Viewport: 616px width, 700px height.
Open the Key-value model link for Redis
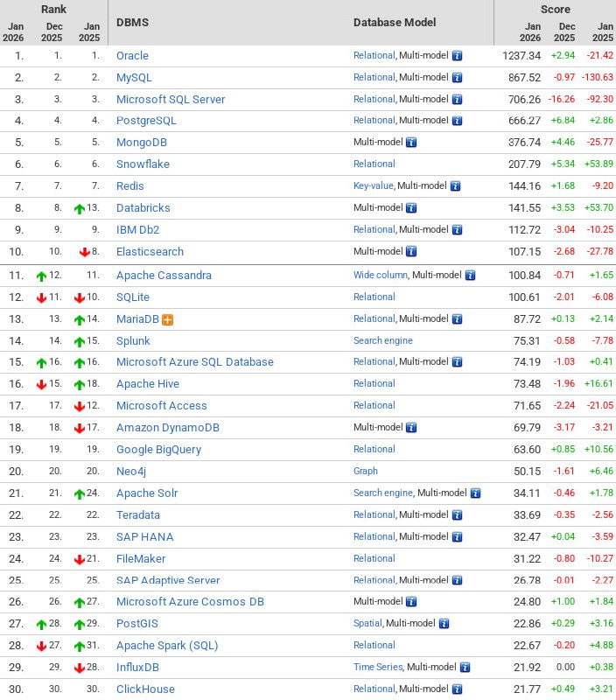pyautogui.click(x=374, y=185)
